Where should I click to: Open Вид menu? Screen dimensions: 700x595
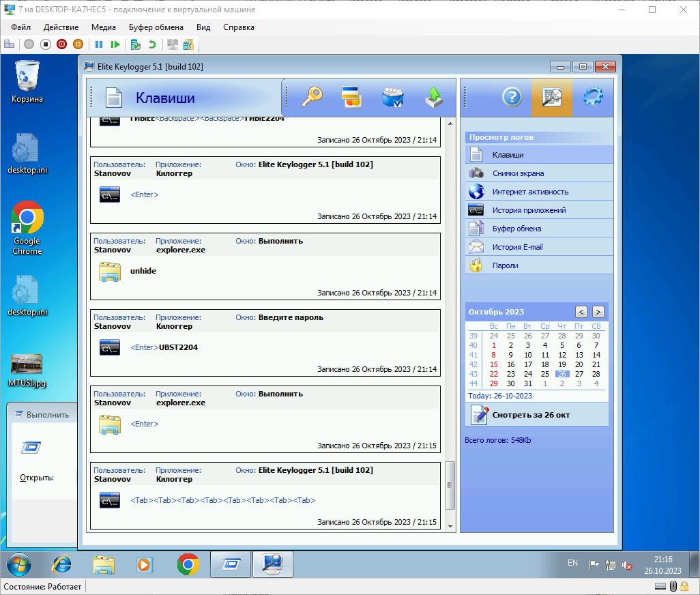click(203, 27)
